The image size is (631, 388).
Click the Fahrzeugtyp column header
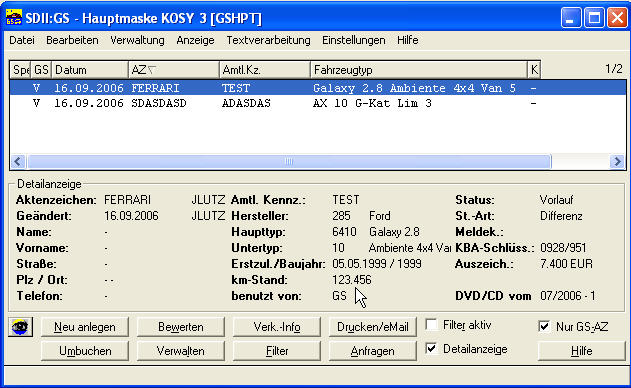pyautogui.click(x=419, y=70)
